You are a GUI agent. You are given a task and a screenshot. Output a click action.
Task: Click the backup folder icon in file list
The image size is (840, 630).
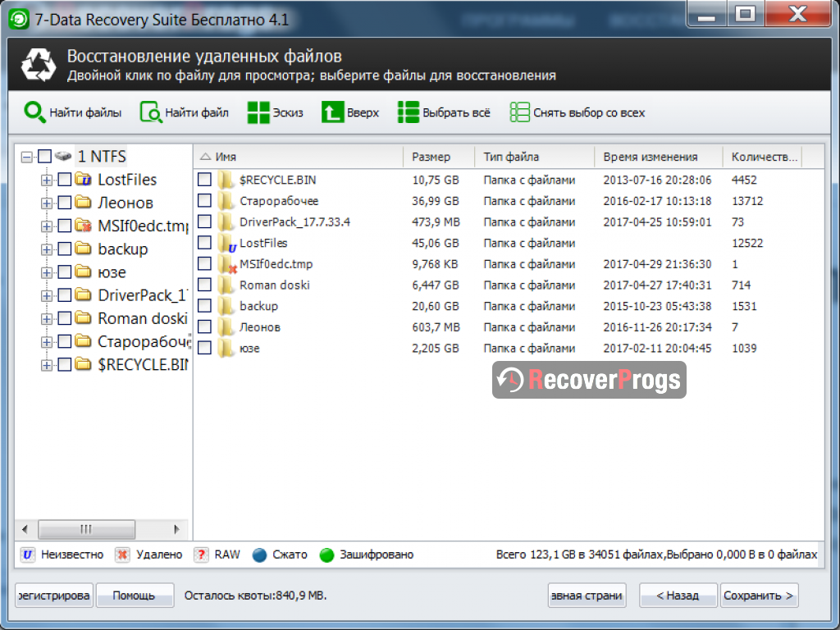[x=226, y=306]
